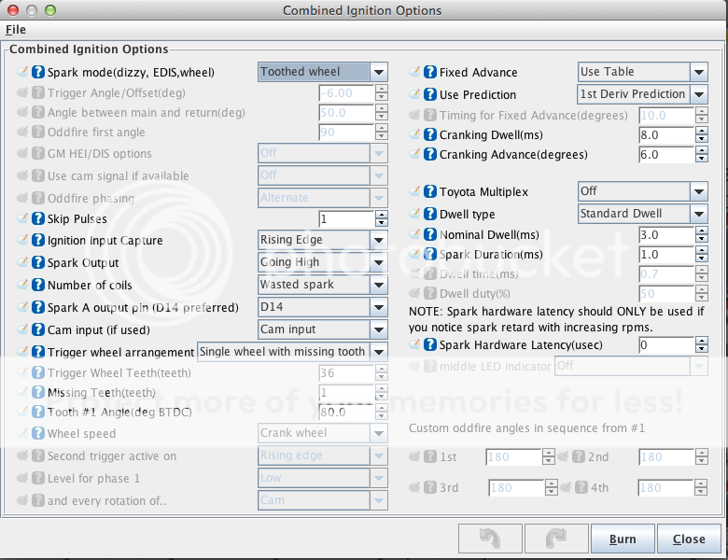Open the Spark Output help icon

tap(38, 262)
